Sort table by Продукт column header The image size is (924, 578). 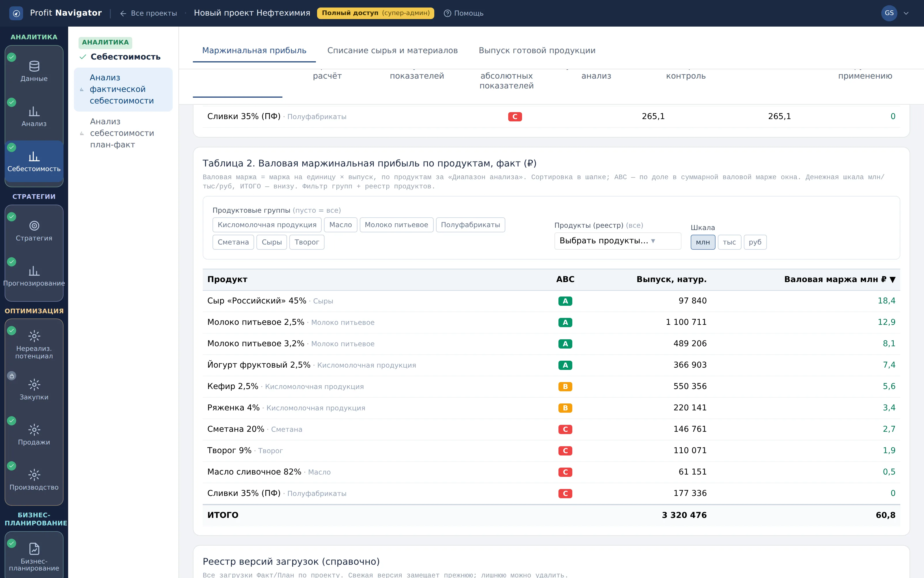[x=227, y=279]
